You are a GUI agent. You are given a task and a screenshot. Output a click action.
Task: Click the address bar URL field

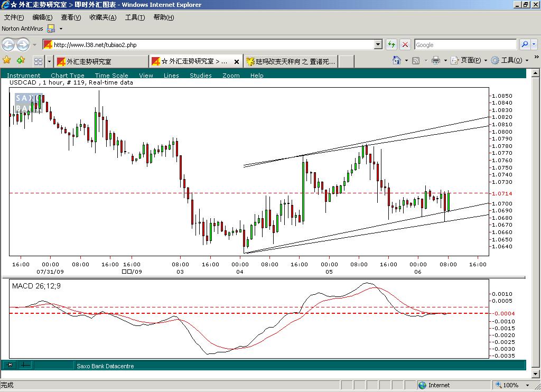click(209, 45)
